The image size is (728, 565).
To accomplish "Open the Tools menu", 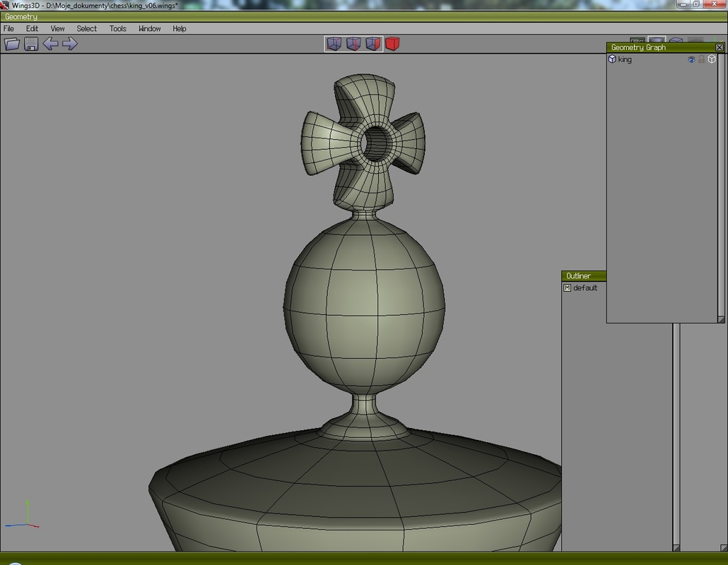I will click(118, 29).
